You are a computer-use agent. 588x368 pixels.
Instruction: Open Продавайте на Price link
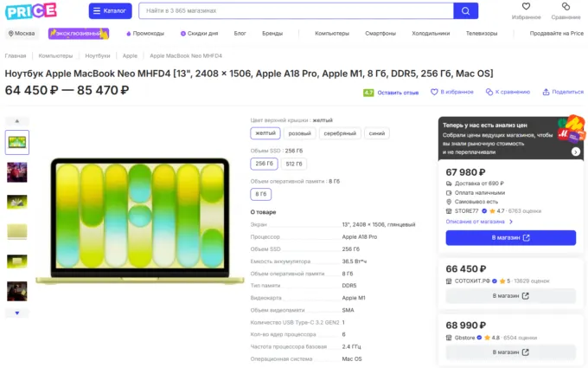[557, 34]
